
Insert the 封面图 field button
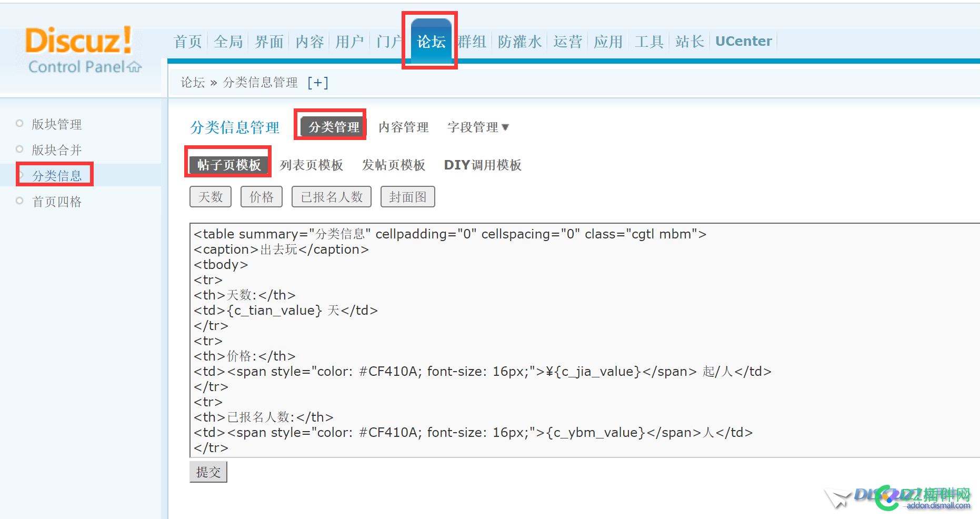pyautogui.click(x=408, y=197)
